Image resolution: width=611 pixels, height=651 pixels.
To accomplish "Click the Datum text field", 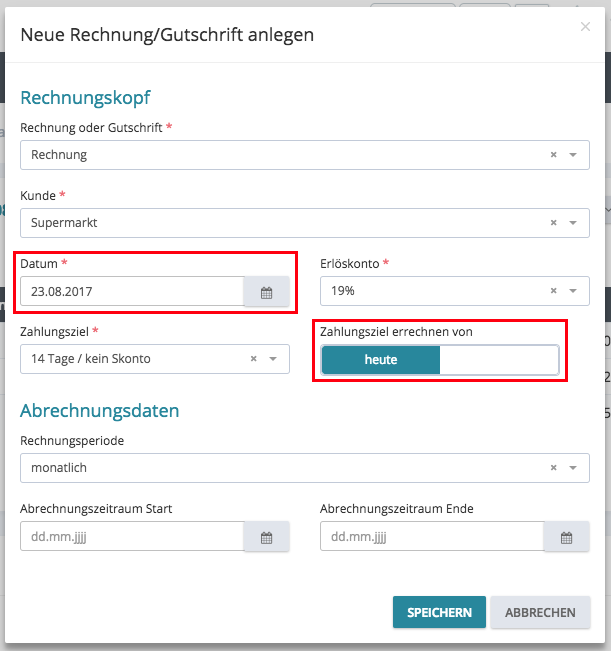I will pyautogui.click(x=132, y=292).
